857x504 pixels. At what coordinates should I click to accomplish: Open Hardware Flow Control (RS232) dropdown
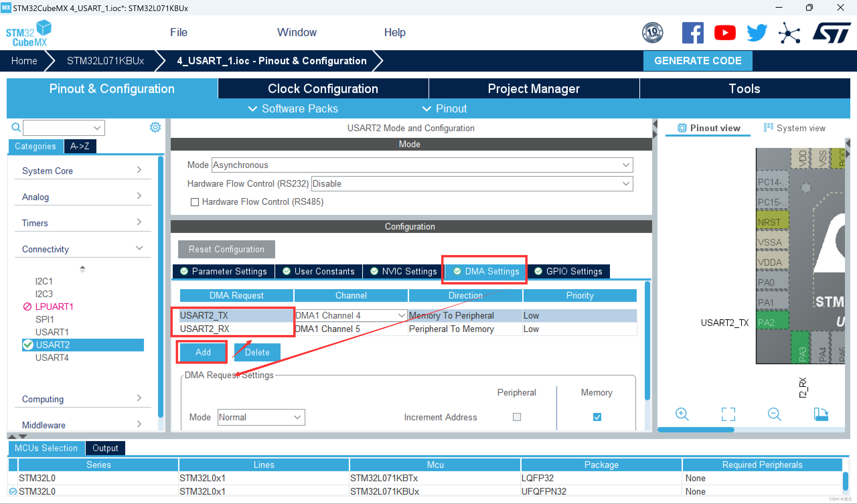tap(472, 184)
